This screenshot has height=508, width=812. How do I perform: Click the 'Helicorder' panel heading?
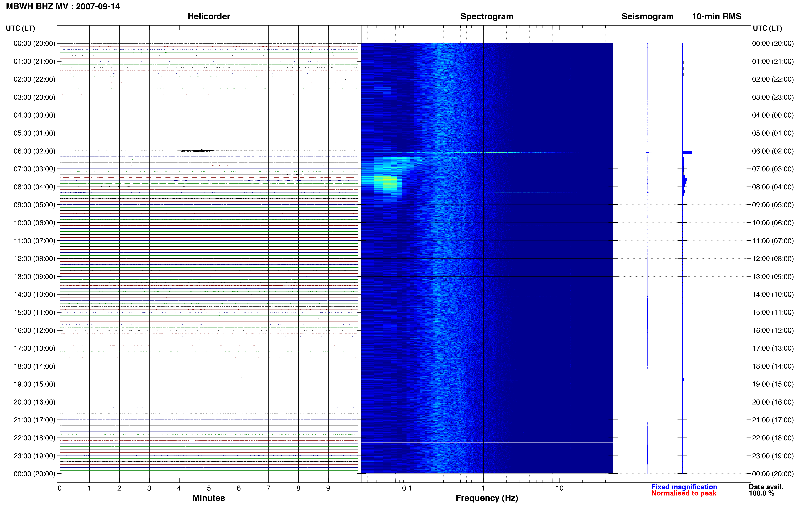(x=208, y=16)
